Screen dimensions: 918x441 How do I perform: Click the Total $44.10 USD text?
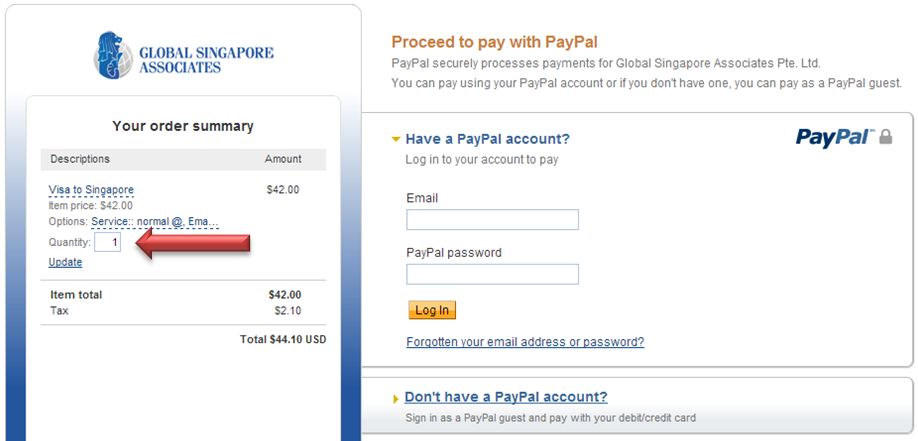pos(283,339)
